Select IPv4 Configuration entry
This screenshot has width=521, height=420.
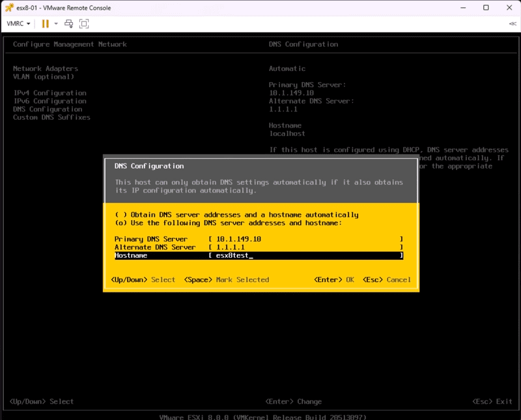pos(49,93)
